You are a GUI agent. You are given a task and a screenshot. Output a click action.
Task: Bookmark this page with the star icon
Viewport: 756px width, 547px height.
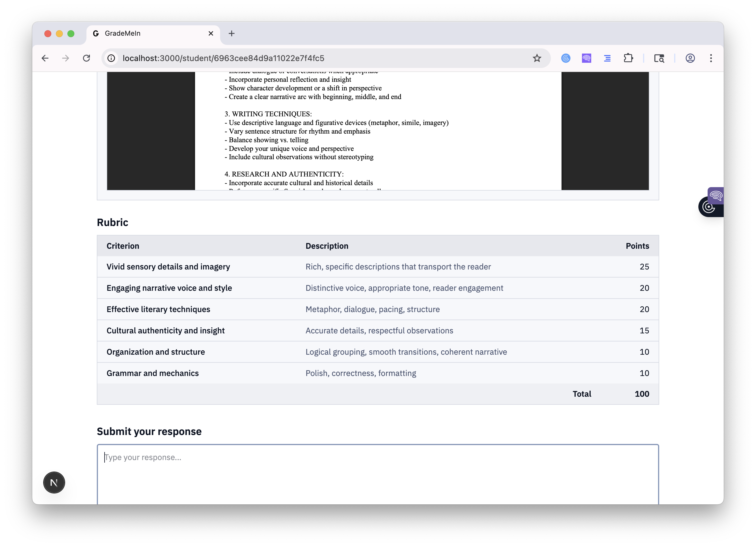537,58
